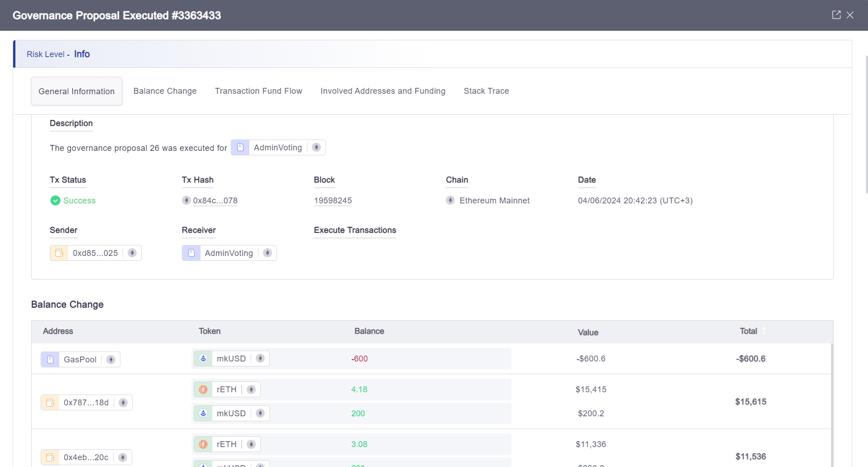Click the sender address 0xd85...025
This screenshot has width=868, height=467.
tap(95, 253)
